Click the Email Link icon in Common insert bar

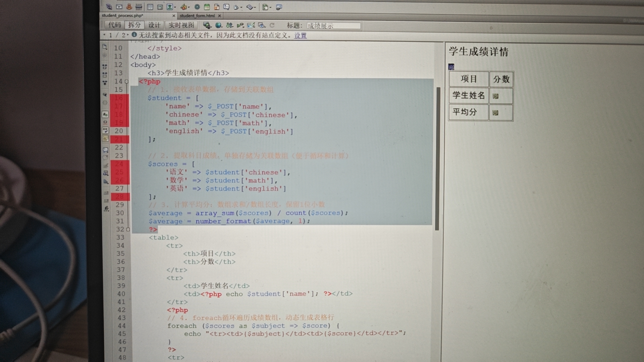[x=119, y=7]
